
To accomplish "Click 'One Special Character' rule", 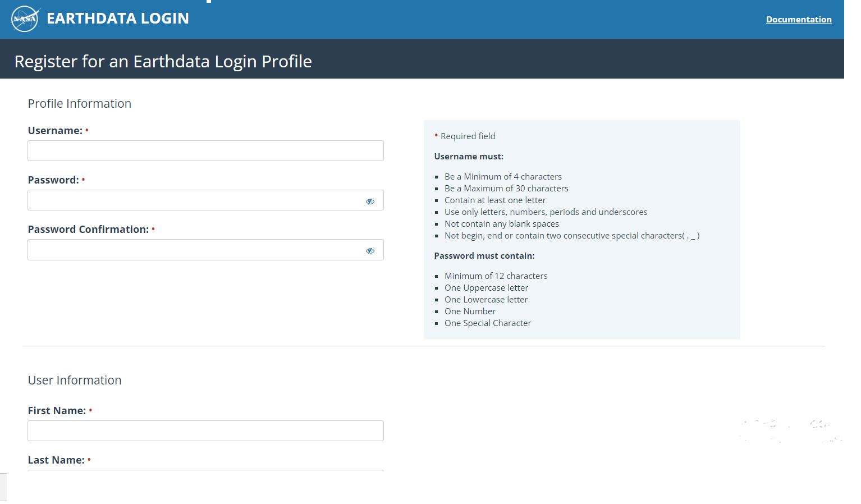I will pyautogui.click(x=488, y=323).
